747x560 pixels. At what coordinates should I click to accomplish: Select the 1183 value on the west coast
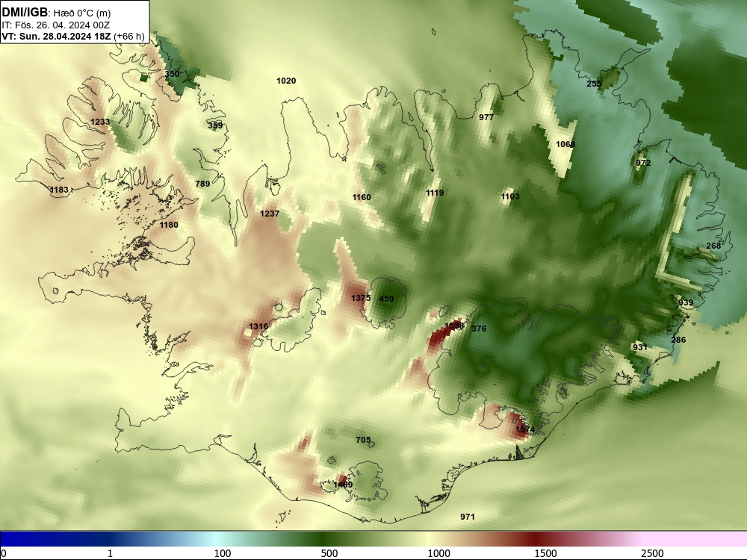[x=60, y=190]
